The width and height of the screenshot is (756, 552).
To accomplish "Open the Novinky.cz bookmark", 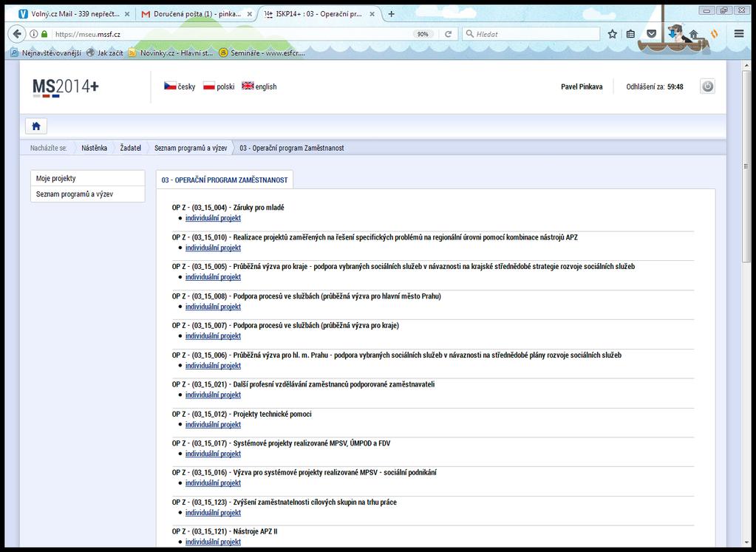I will point(171,53).
